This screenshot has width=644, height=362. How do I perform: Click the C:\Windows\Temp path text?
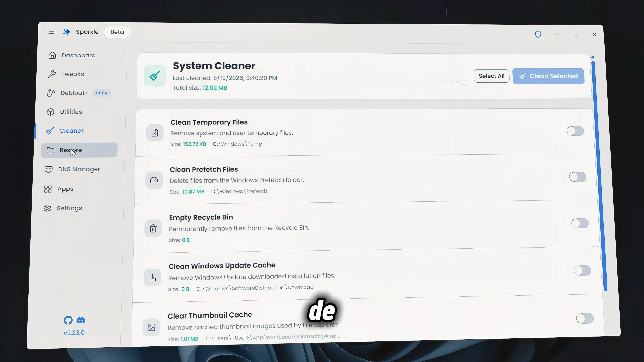click(x=237, y=144)
